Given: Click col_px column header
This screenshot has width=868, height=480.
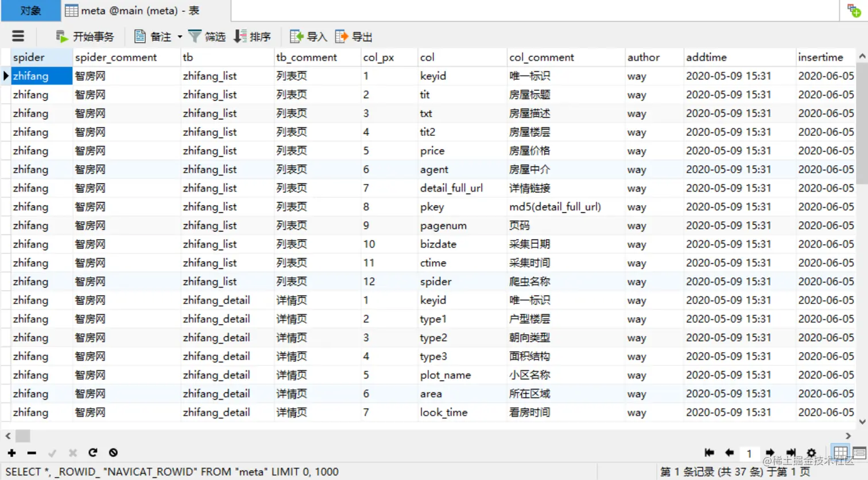Looking at the screenshot, I should pyautogui.click(x=389, y=57).
